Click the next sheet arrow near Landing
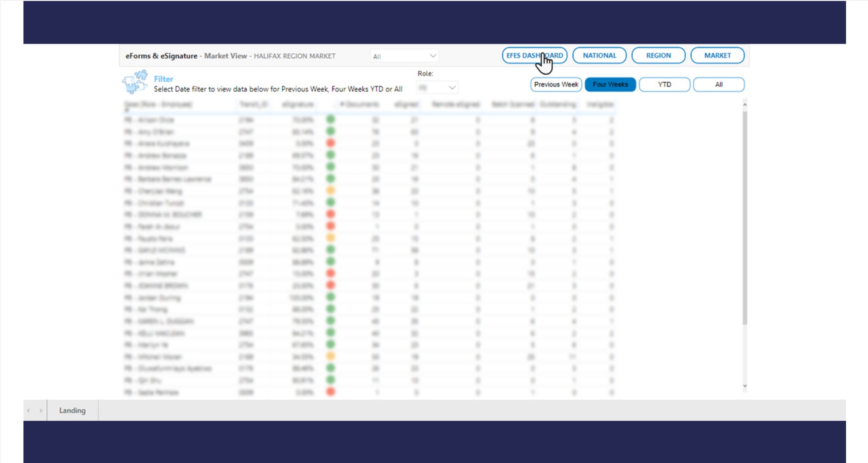 coord(41,411)
